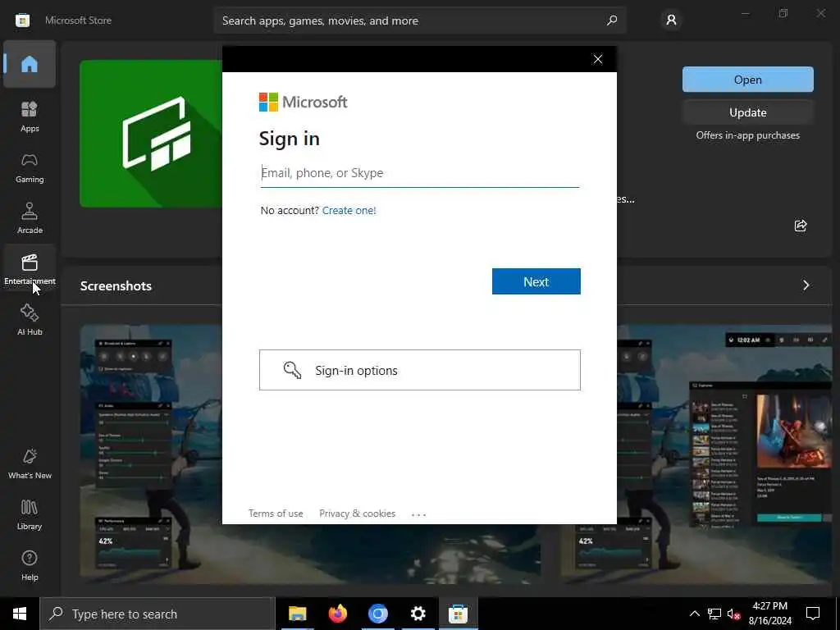This screenshot has width=840, height=630.
Task: Click the Store search box
Action: (420, 21)
